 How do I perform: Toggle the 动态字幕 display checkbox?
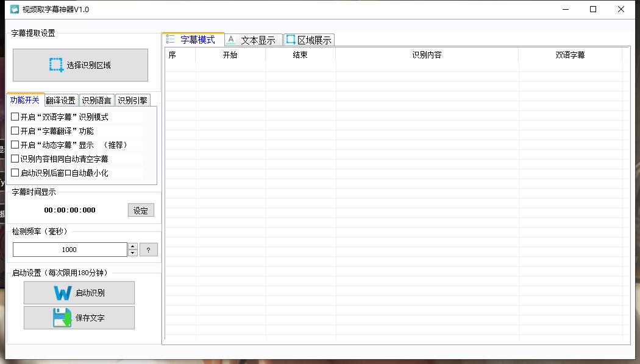[x=15, y=145]
